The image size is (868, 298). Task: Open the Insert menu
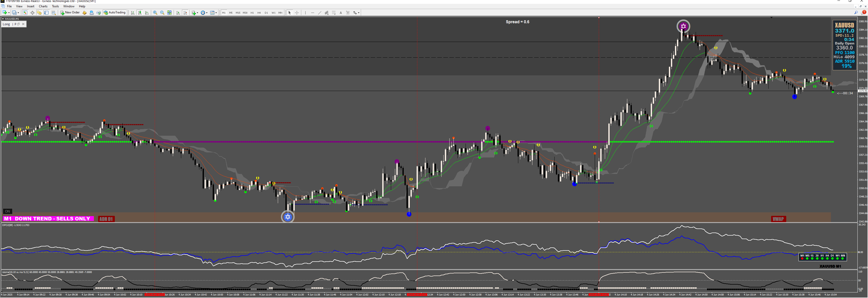click(31, 6)
